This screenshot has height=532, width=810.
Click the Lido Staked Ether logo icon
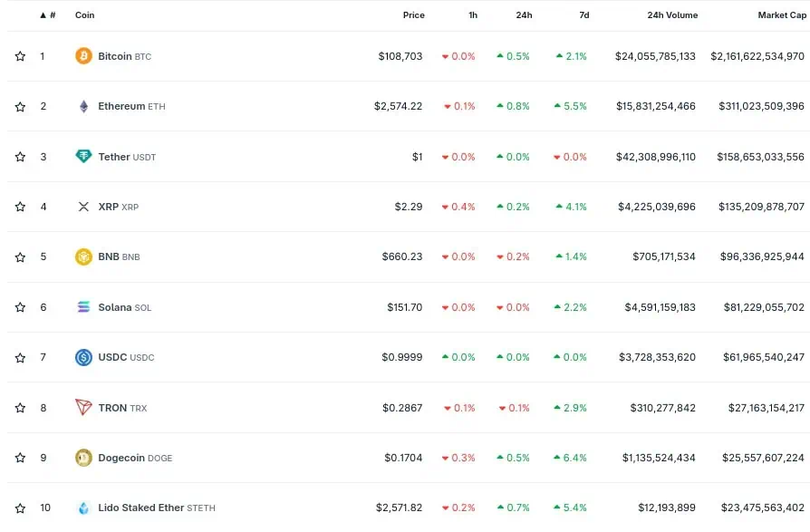pos(83,508)
